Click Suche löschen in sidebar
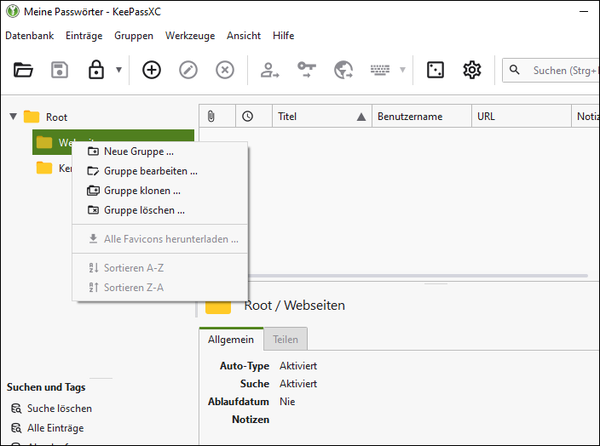The height and width of the screenshot is (446, 600). [59, 409]
